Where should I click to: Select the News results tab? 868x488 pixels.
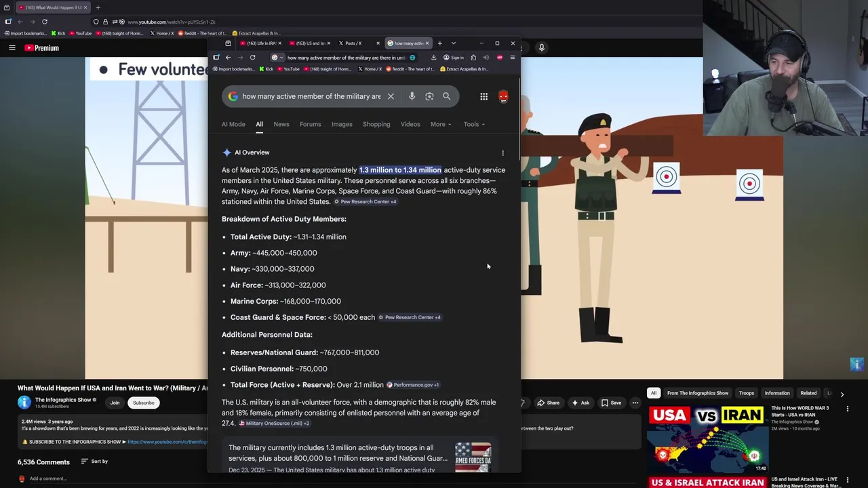click(x=281, y=124)
